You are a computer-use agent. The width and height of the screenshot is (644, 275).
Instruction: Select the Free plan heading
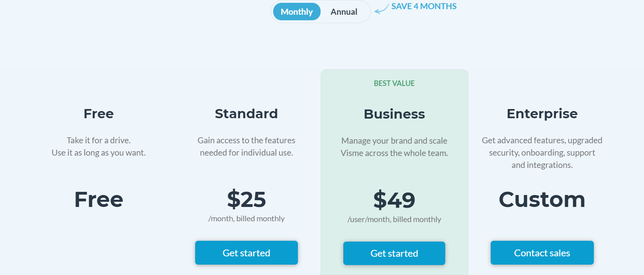[x=98, y=114]
